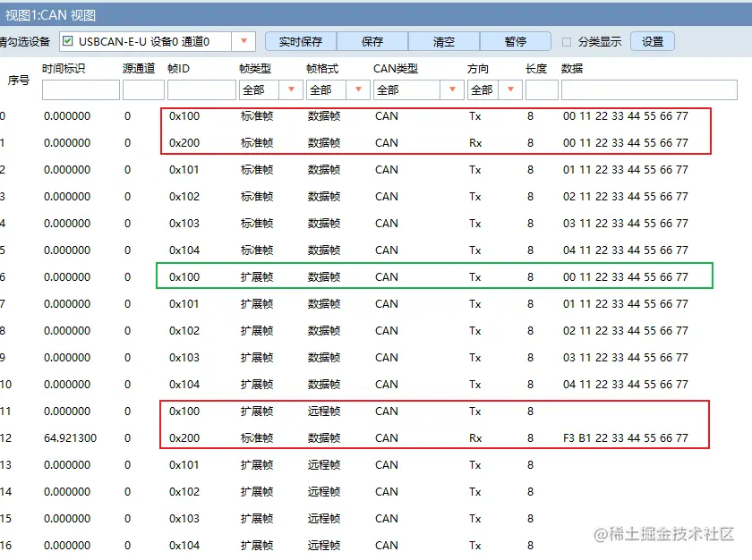Select frame ID 0x200 in row 1

(x=184, y=143)
